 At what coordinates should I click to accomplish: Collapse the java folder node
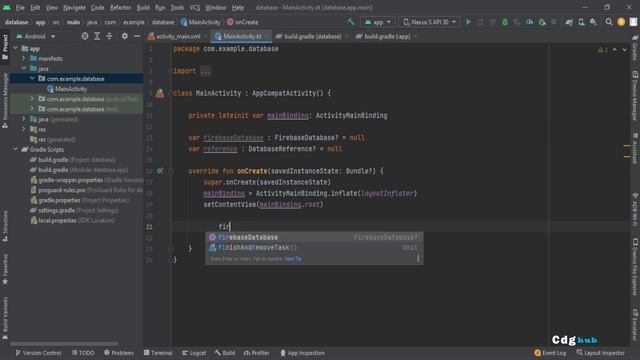pos(24,69)
